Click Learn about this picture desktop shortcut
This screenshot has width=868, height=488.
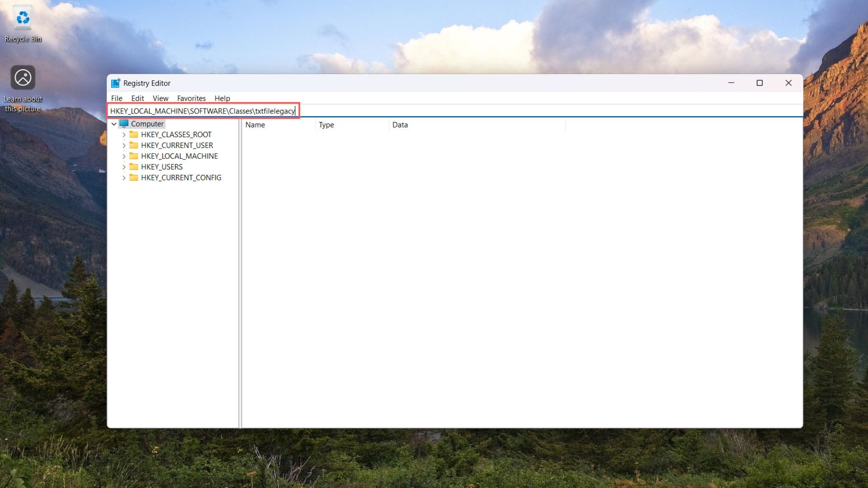(x=23, y=77)
